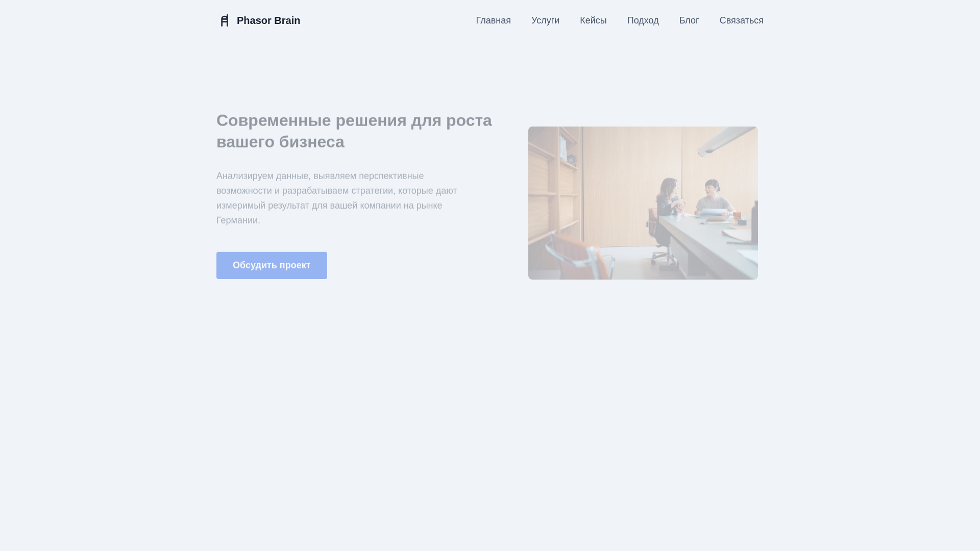The height and width of the screenshot is (551, 980).
Task: Click the Связаться navigation link
Action: 741,20
